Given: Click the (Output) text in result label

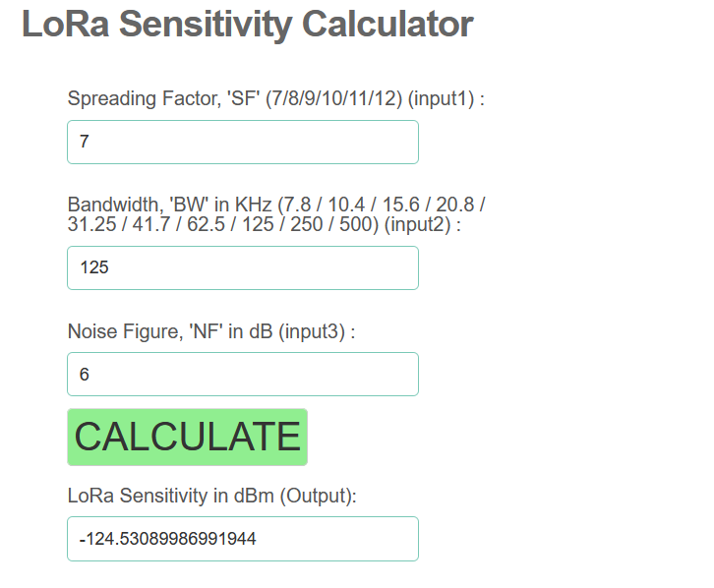Looking at the screenshot, I should (316, 496).
